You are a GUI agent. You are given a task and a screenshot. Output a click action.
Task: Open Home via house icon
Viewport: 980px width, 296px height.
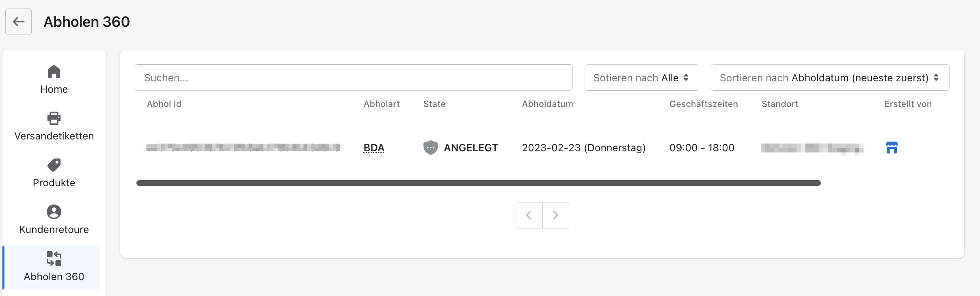click(x=54, y=72)
